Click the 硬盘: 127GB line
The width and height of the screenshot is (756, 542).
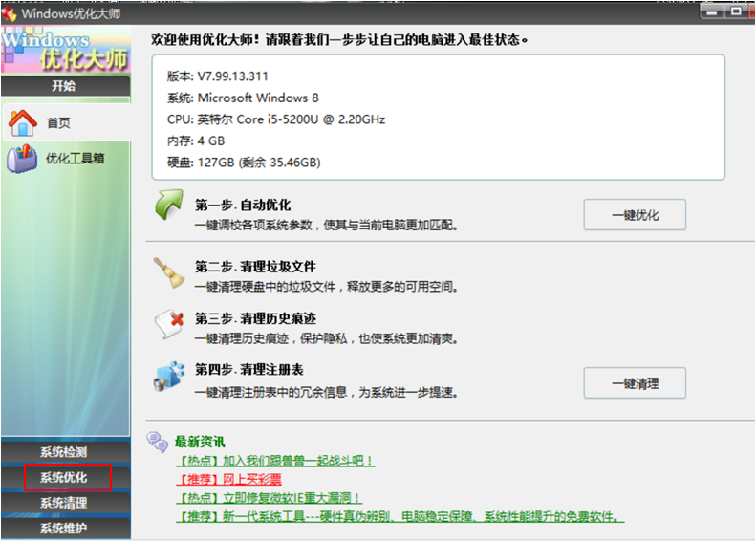[x=244, y=163]
